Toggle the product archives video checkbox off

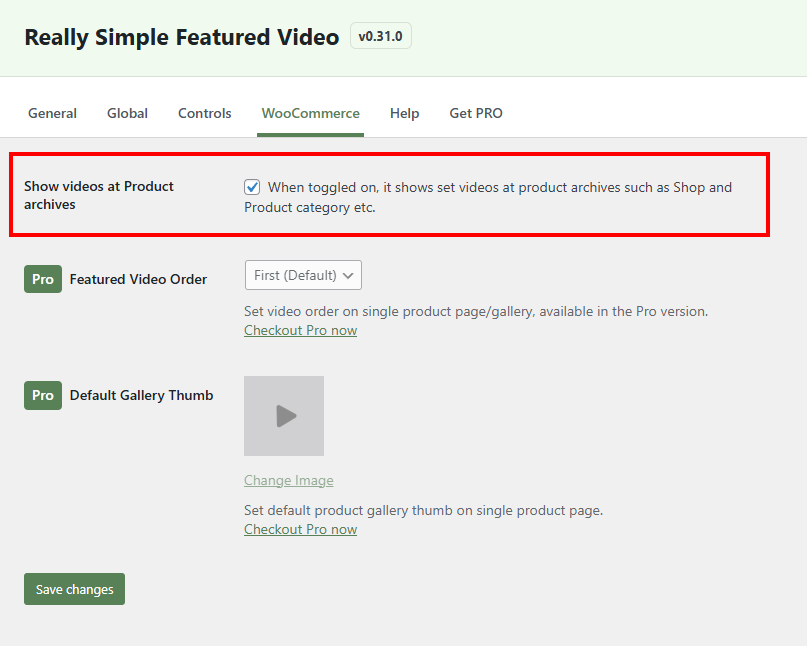coord(252,187)
